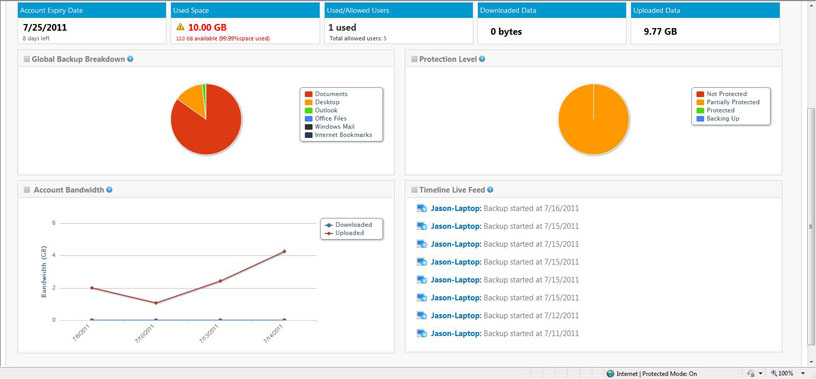Click the Uploaded Data tile header
This screenshot has width=816, height=379.
[x=706, y=10]
